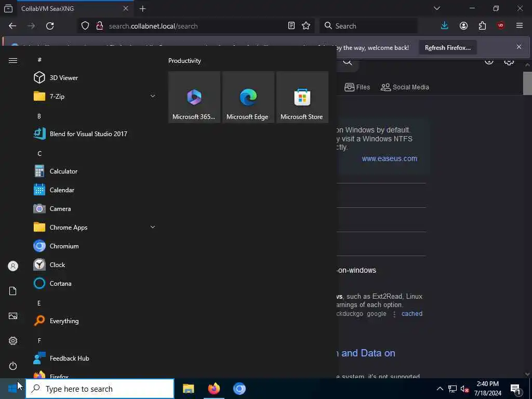
Task: Click the Firefox Search box
Action: point(368,26)
